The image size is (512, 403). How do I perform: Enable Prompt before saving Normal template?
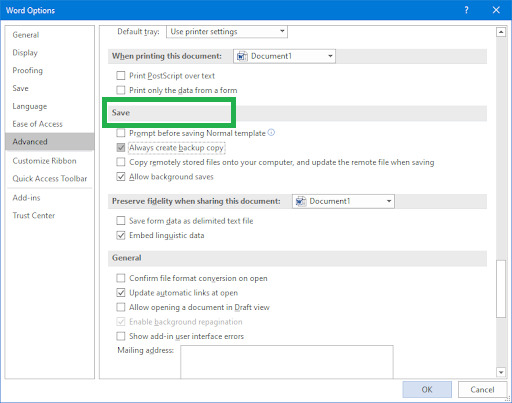(121, 133)
